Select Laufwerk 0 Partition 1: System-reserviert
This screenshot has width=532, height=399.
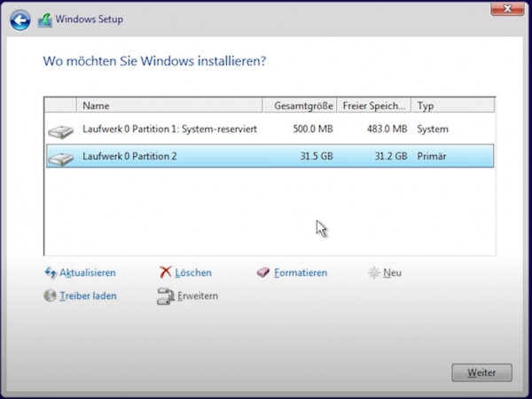tap(270, 129)
